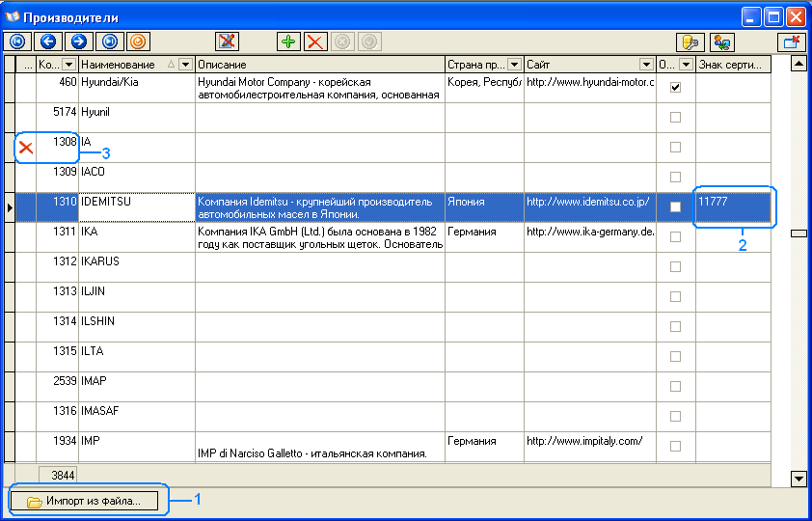Click the record count 3844 footer
The height and width of the screenshot is (521, 812).
pos(58,475)
